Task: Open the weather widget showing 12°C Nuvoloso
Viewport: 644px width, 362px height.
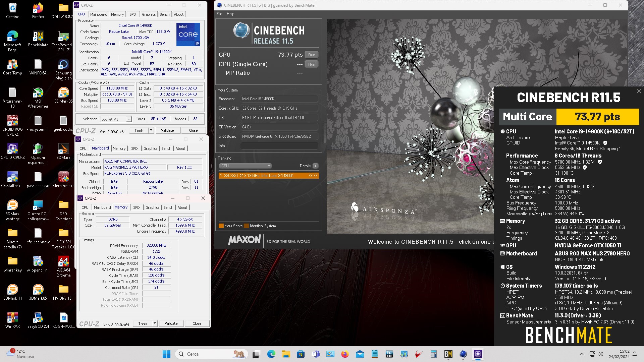Action: point(21,354)
